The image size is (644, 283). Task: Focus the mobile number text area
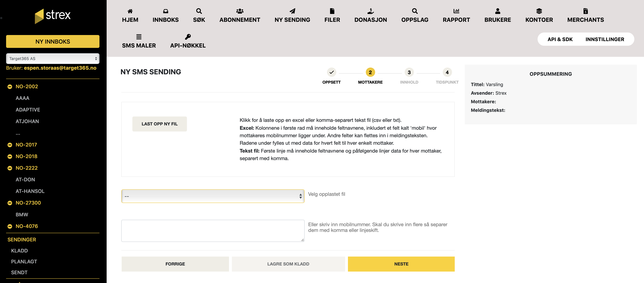[x=213, y=230]
